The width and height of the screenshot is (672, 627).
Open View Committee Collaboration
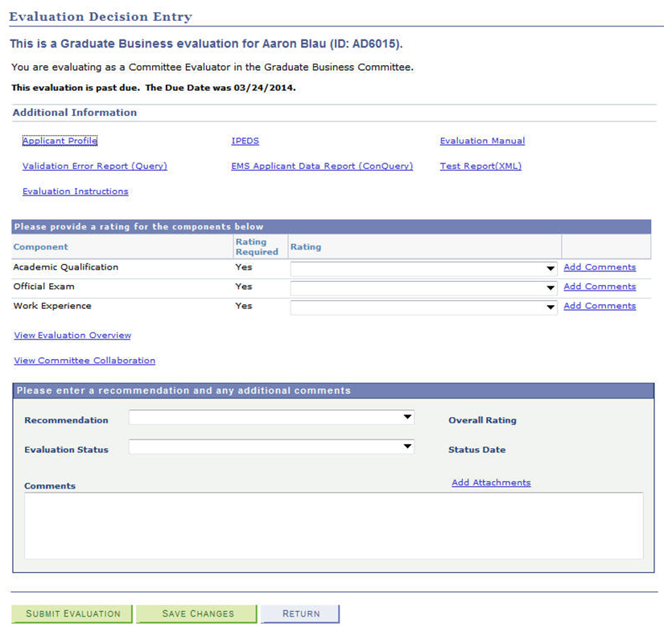[84, 361]
